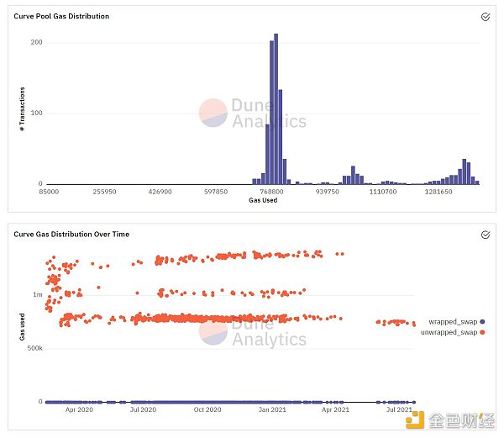The height and width of the screenshot is (438, 504).
Task: Click the 'Gas Used' x-axis title
Action: click(x=263, y=200)
